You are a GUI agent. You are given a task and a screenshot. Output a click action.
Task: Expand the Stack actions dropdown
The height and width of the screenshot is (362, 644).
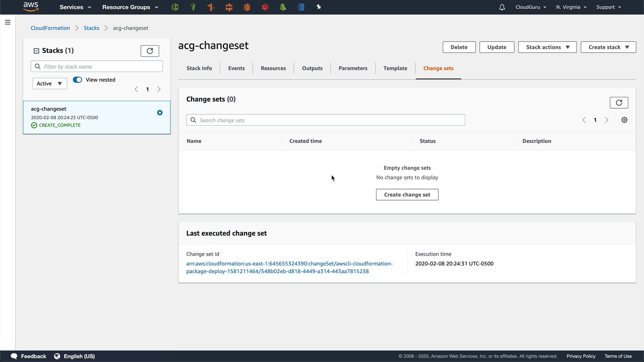pyautogui.click(x=547, y=47)
